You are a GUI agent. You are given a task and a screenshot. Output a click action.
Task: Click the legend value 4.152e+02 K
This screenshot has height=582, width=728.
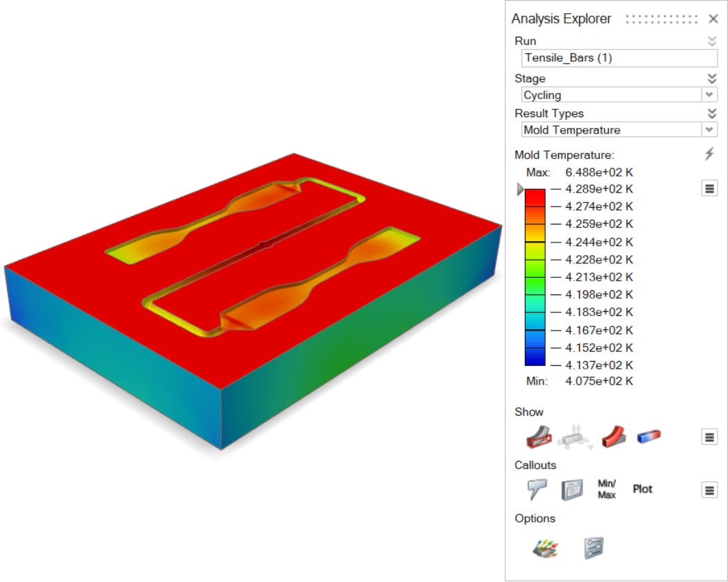pos(599,348)
